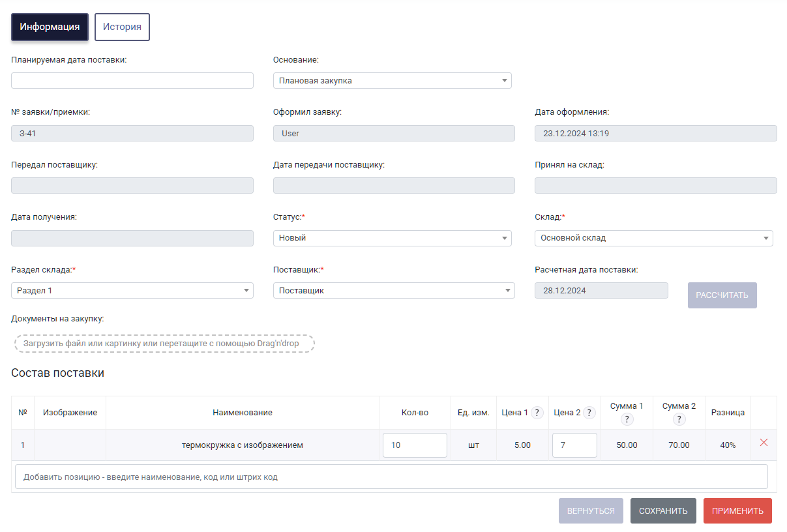Click the Кол-во input with value 10

click(415, 445)
